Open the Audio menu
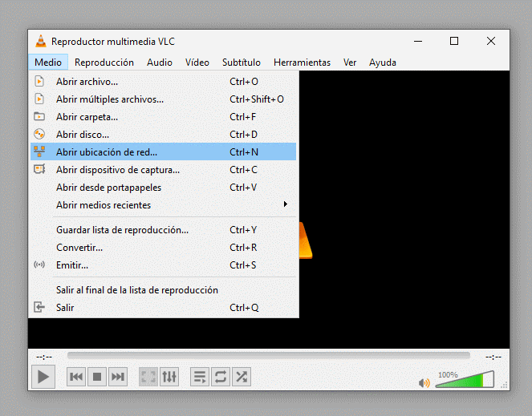 click(160, 63)
